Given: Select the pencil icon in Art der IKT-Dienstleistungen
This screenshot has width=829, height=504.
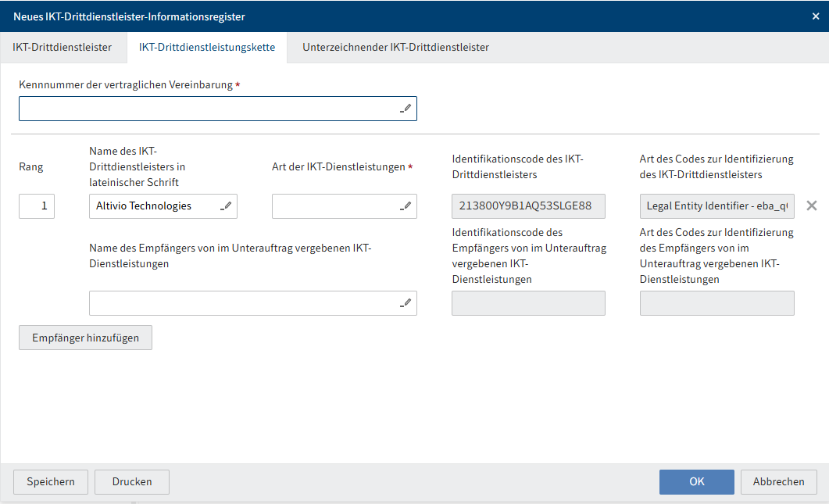Looking at the screenshot, I should pyautogui.click(x=406, y=206).
